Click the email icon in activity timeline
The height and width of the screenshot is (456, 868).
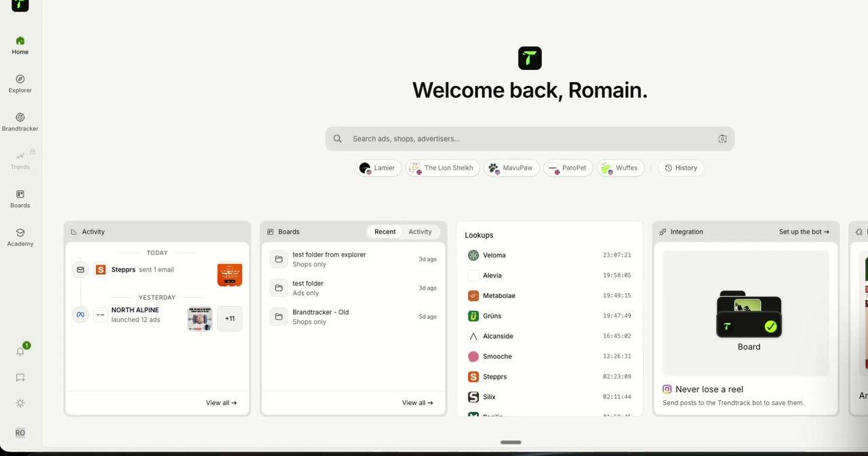(x=80, y=269)
